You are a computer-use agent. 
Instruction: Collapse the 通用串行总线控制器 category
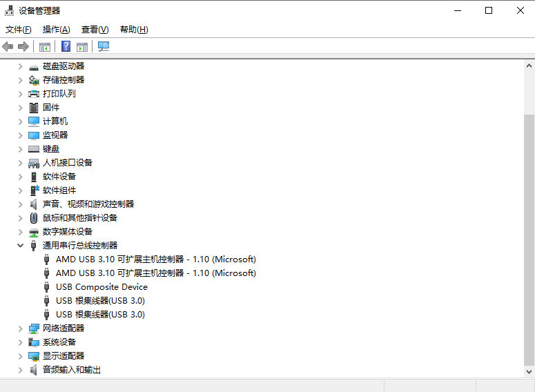[x=21, y=245]
